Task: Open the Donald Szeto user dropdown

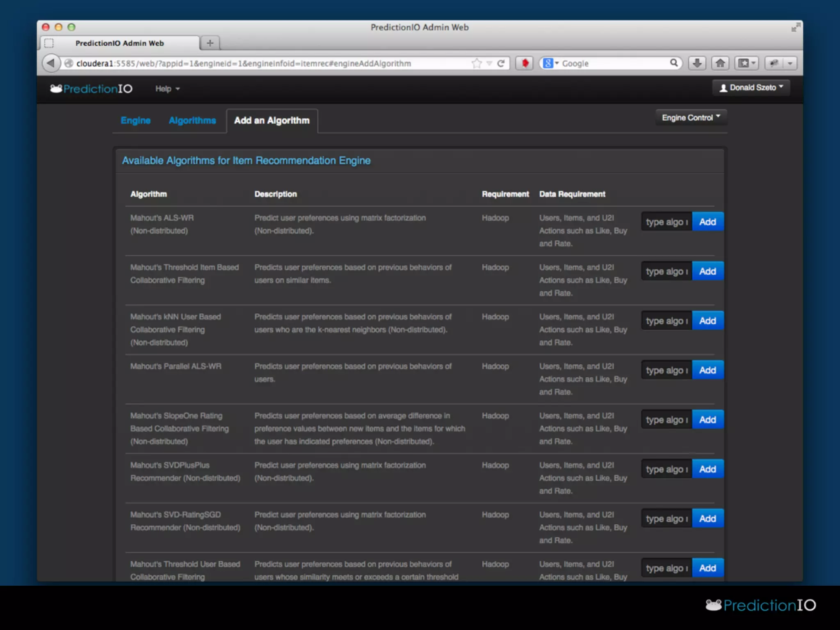Action: click(x=751, y=87)
